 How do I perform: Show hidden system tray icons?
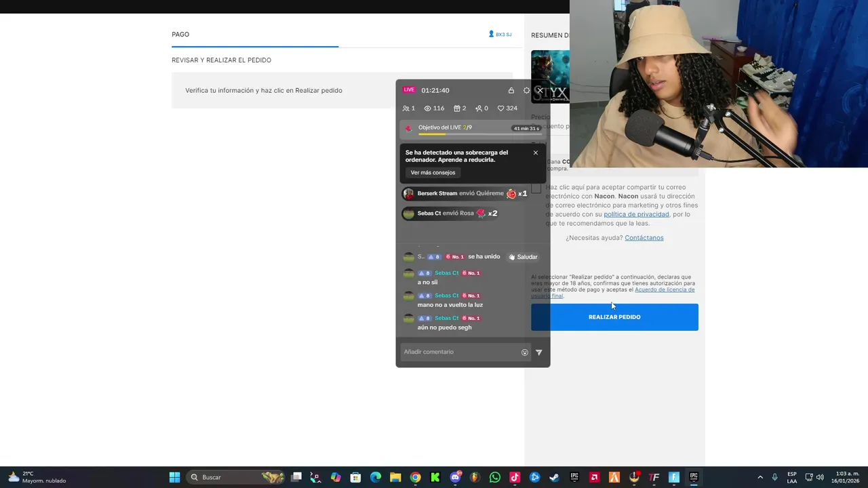tap(760, 477)
